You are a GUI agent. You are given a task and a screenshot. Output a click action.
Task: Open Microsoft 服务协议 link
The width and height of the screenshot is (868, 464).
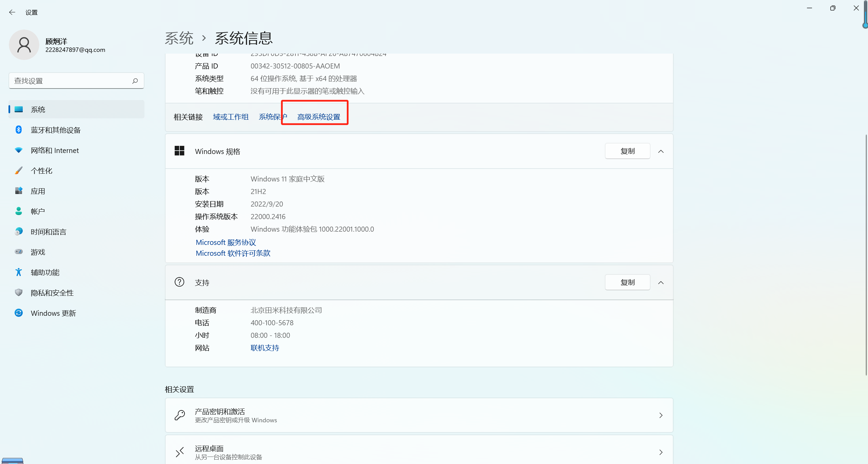click(226, 242)
